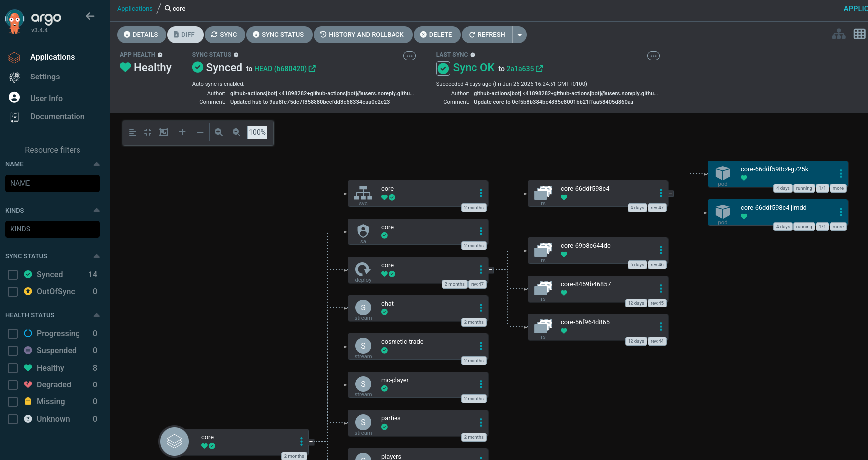Image resolution: width=868 pixels, height=460 pixels.
Task: Check the Unknown filter checkbox
Action: click(13, 419)
